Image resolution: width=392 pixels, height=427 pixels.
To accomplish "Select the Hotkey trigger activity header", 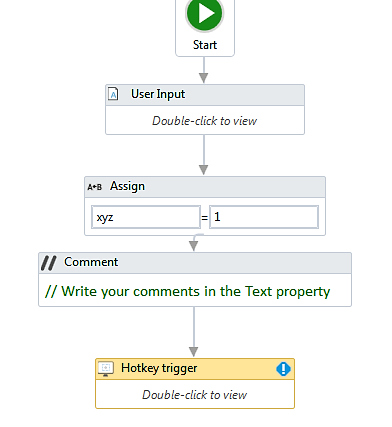I will click(x=195, y=369).
